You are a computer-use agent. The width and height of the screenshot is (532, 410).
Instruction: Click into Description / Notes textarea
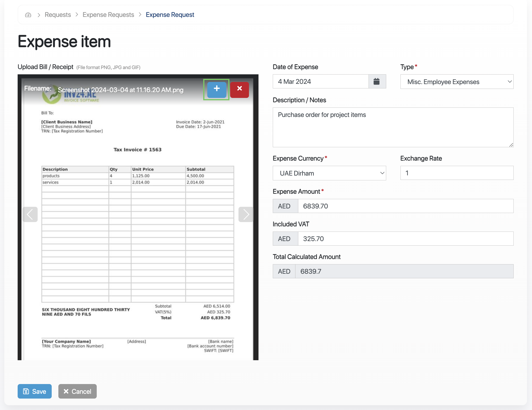[393, 127]
